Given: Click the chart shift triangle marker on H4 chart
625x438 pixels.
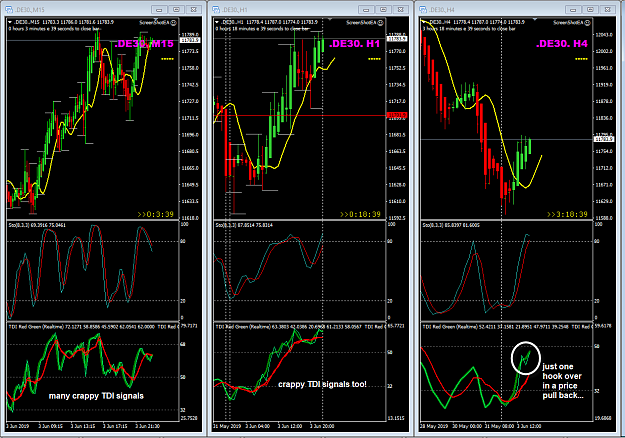Looking at the screenshot, I should coord(535,19).
